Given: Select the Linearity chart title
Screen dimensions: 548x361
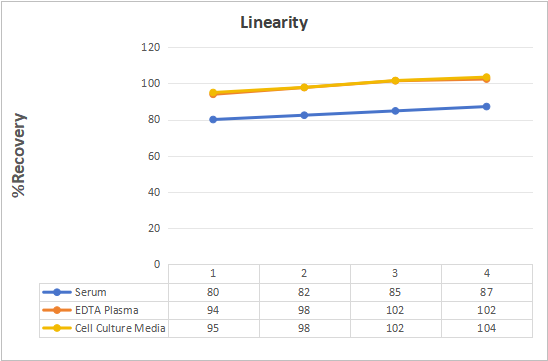Looking at the screenshot, I should 274,23.
